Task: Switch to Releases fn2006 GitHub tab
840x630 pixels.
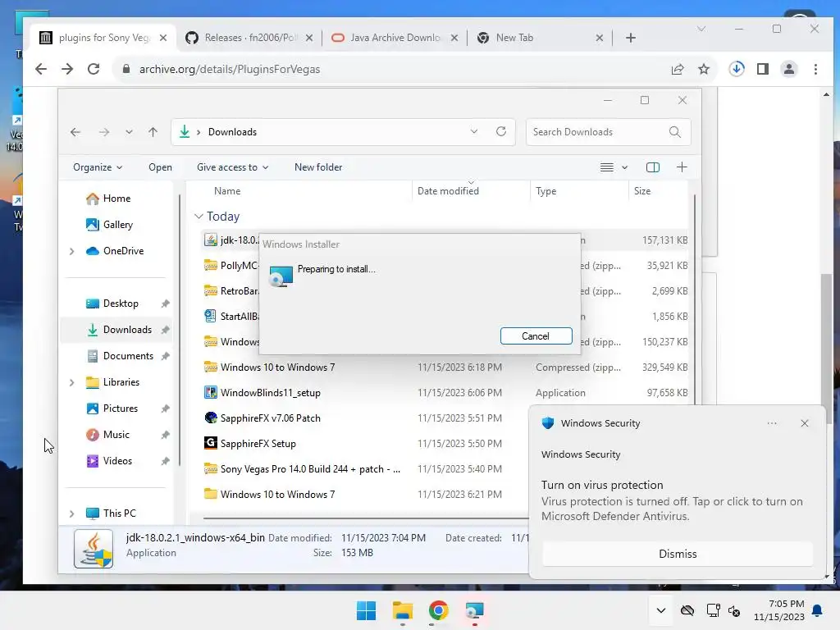Action: pos(249,38)
